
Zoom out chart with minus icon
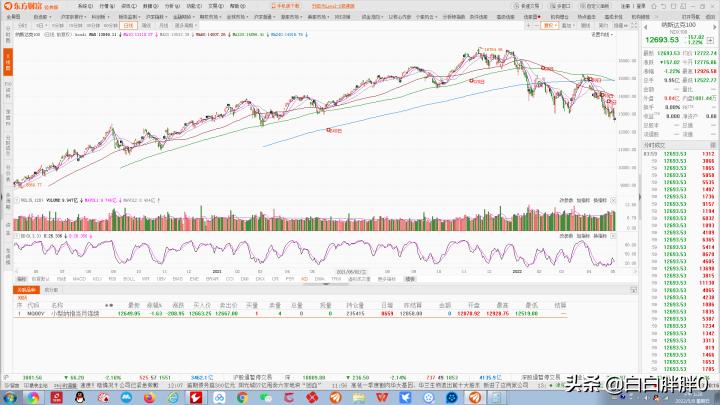536,25
